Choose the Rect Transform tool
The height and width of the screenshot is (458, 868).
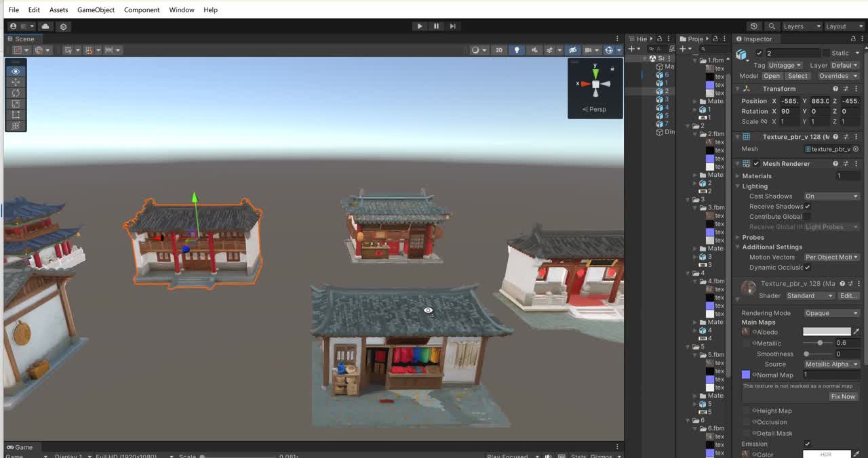coord(16,114)
